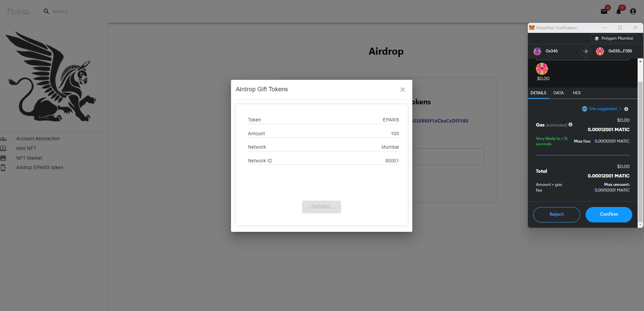Viewport: 644px width, 311px height.
Task: Select the DETAILS tab in MetaMask
Action: (538, 93)
